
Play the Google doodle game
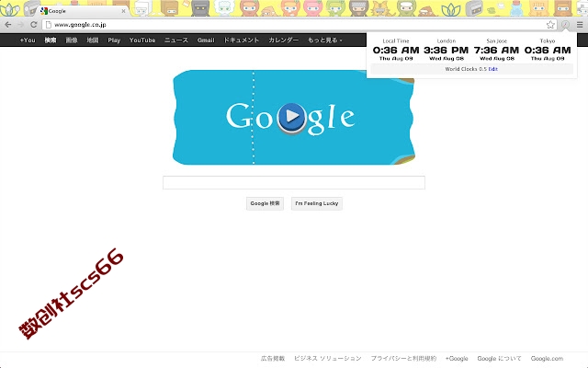[x=292, y=117]
